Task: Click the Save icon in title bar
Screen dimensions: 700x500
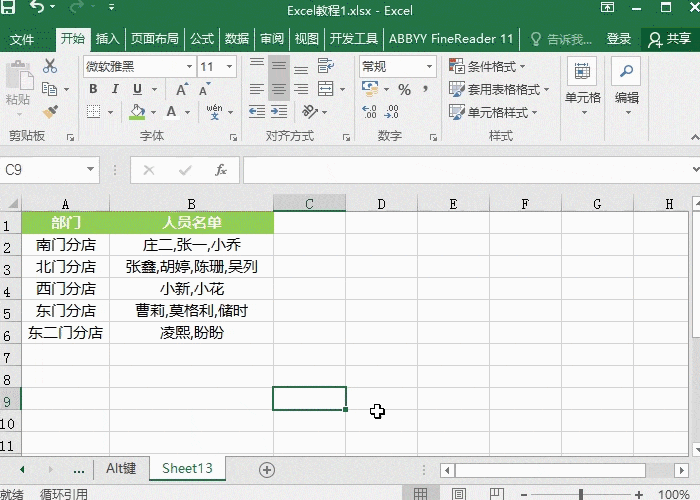Action: [8, 7]
